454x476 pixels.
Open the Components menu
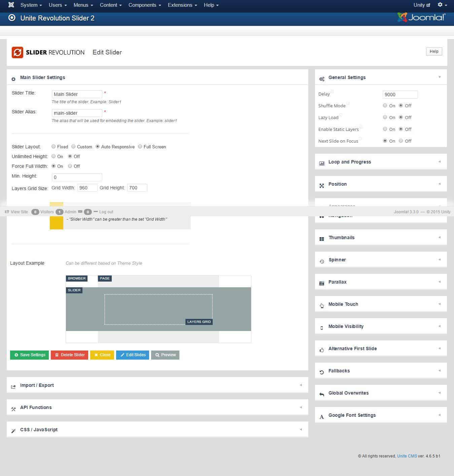(x=144, y=5)
